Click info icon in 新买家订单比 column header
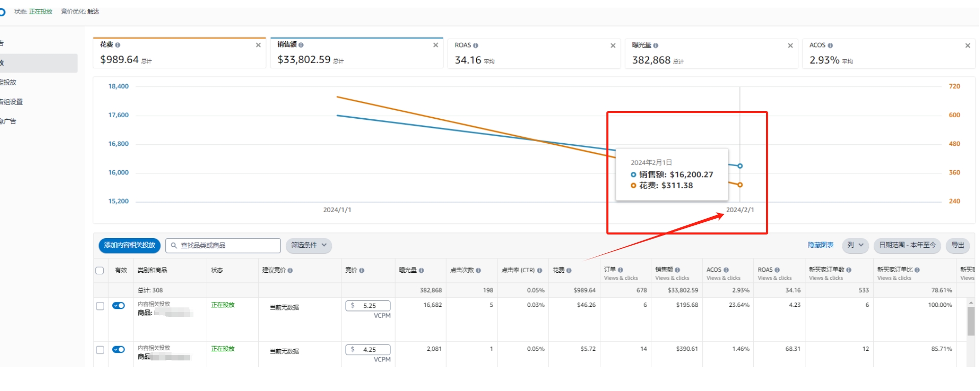980x391 pixels. pos(917,270)
